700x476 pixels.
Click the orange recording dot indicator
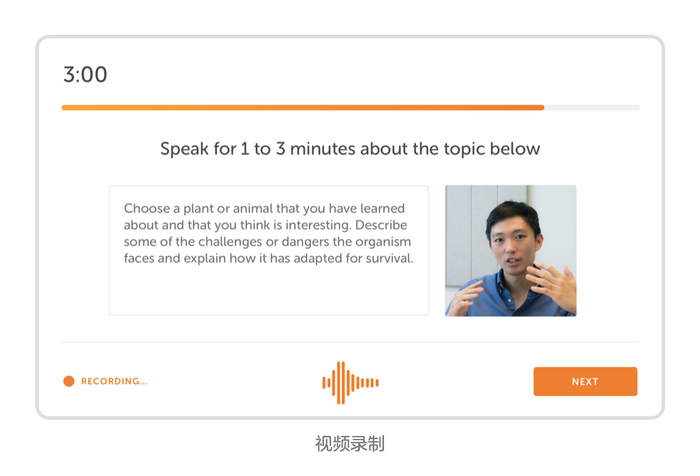tap(69, 381)
